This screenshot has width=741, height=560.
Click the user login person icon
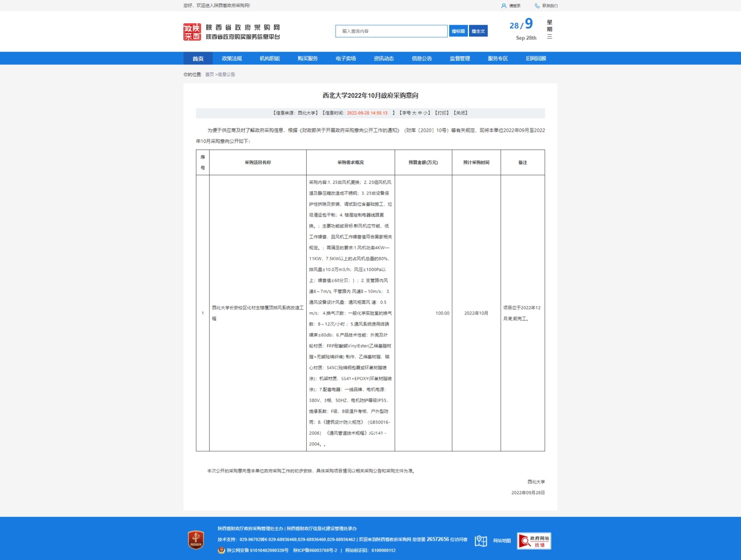[503, 6]
